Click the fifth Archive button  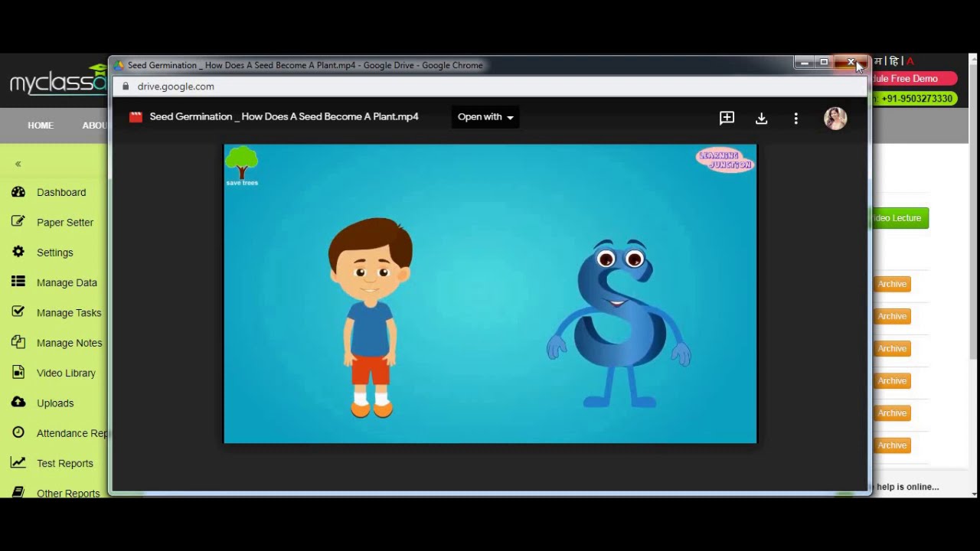[x=892, y=412]
